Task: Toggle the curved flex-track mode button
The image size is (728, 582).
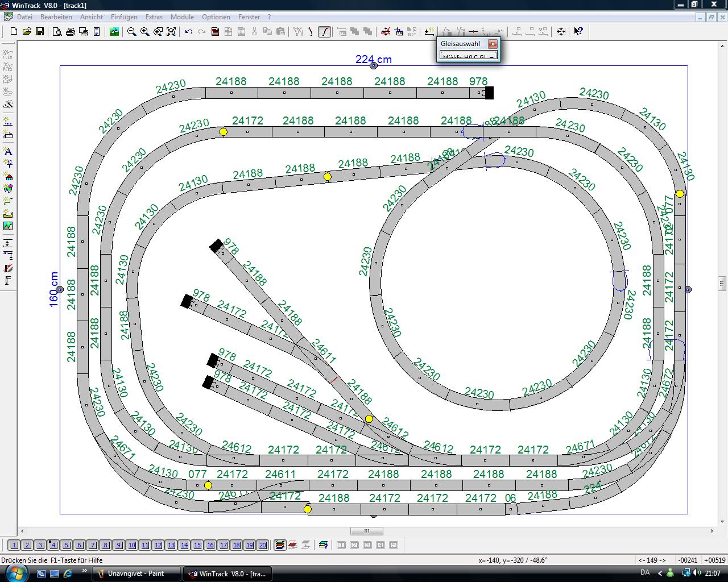Action: 324,32
